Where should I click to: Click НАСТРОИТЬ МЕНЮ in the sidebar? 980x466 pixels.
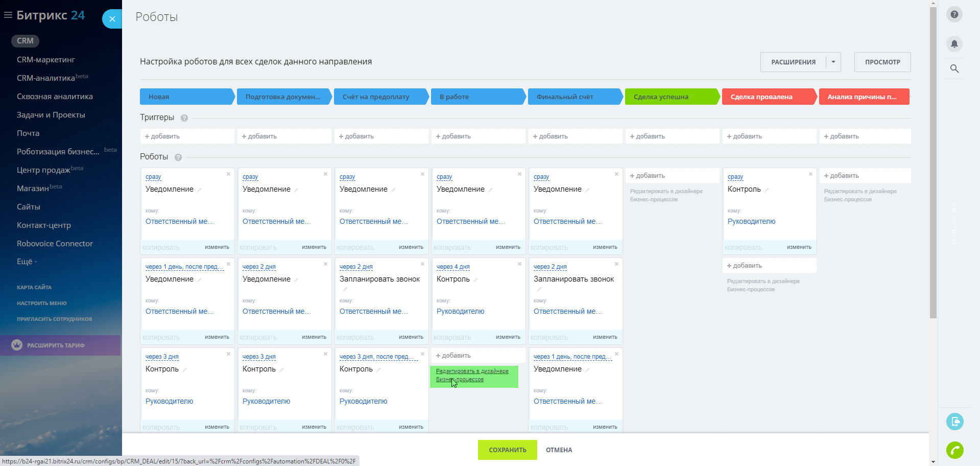41,303
